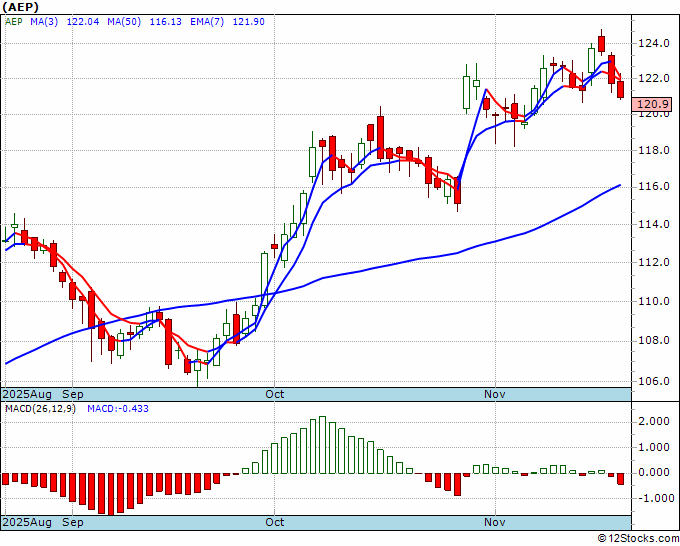Click the last red MACD histogram bar
The image size is (680, 546).
click(621, 479)
